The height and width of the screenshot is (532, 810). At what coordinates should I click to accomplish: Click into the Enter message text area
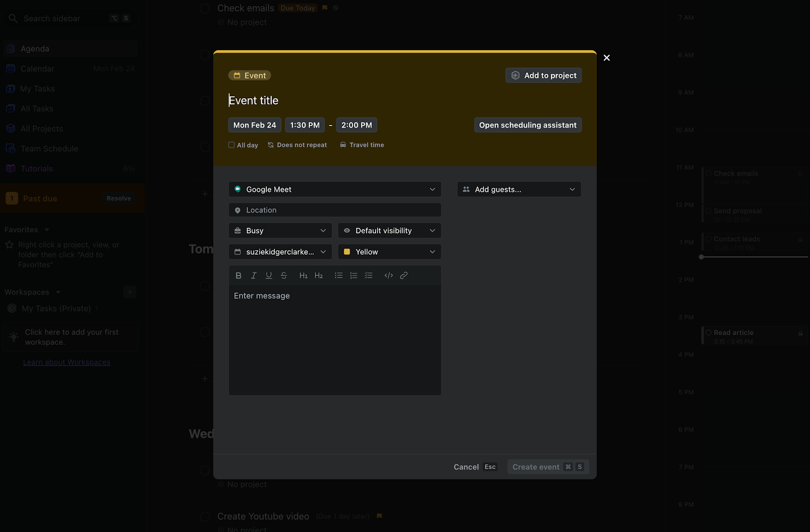[x=335, y=340]
